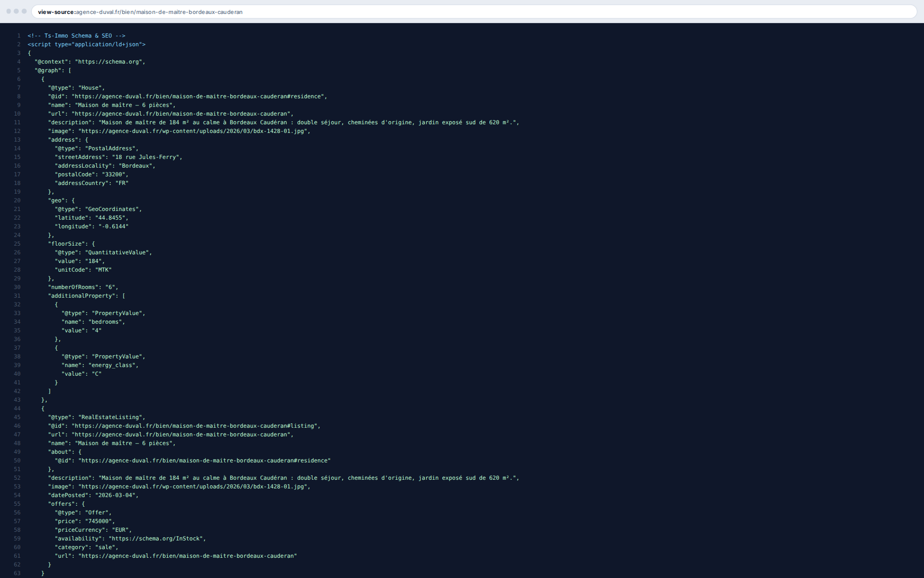Image resolution: width=924 pixels, height=578 pixels.
Task: Click the "QuantitativeValue" type value
Action: pyautogui.click(x=117, y=252)
